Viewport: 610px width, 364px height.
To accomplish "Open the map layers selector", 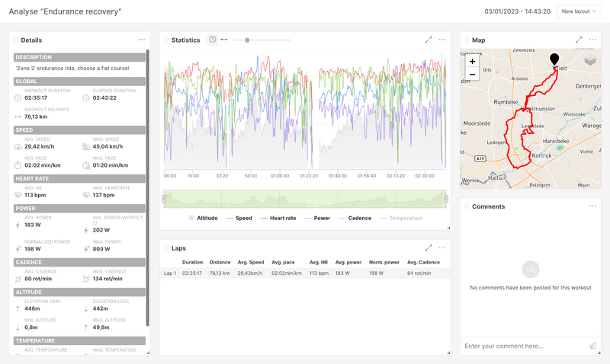I will [590, 61].
